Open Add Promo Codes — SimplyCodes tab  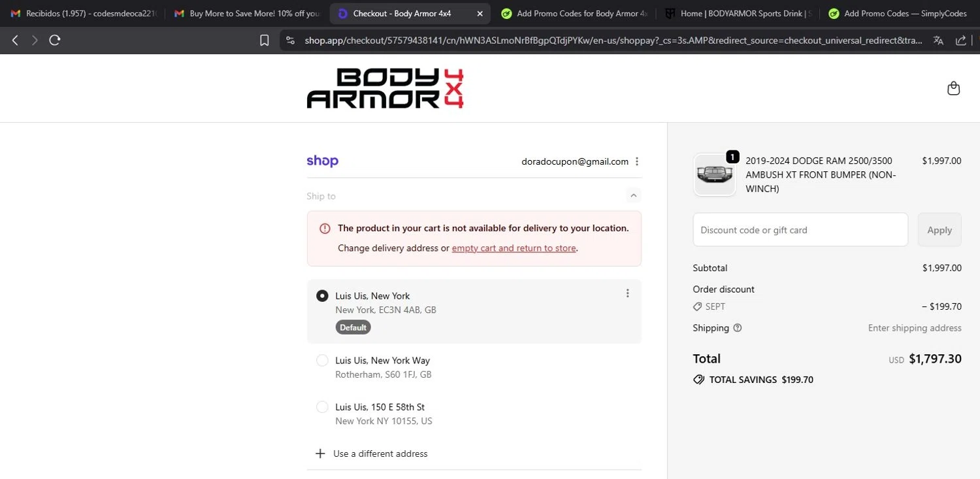(x=900, y=14)
